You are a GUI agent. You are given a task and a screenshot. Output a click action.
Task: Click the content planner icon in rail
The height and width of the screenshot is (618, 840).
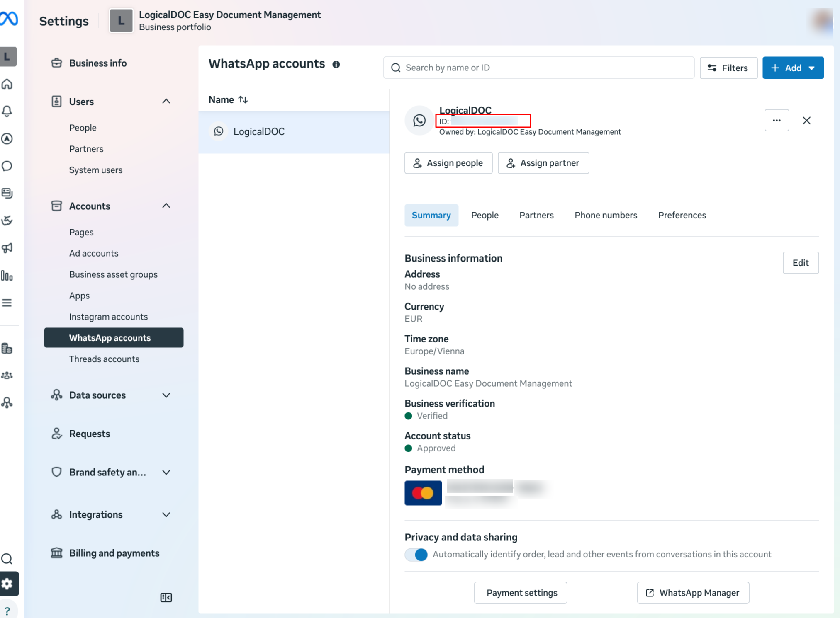pyautogui.click(x=7, y=193)
